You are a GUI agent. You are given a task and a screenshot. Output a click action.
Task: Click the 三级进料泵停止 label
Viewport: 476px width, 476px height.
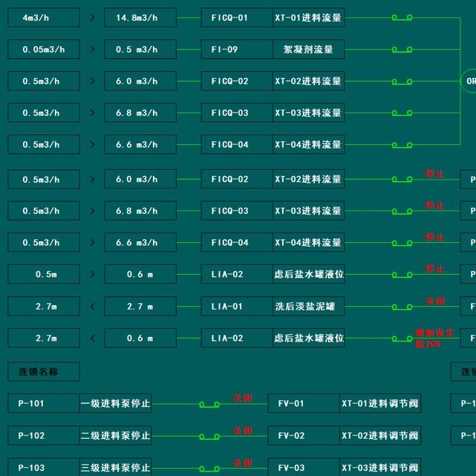point(115,468)
